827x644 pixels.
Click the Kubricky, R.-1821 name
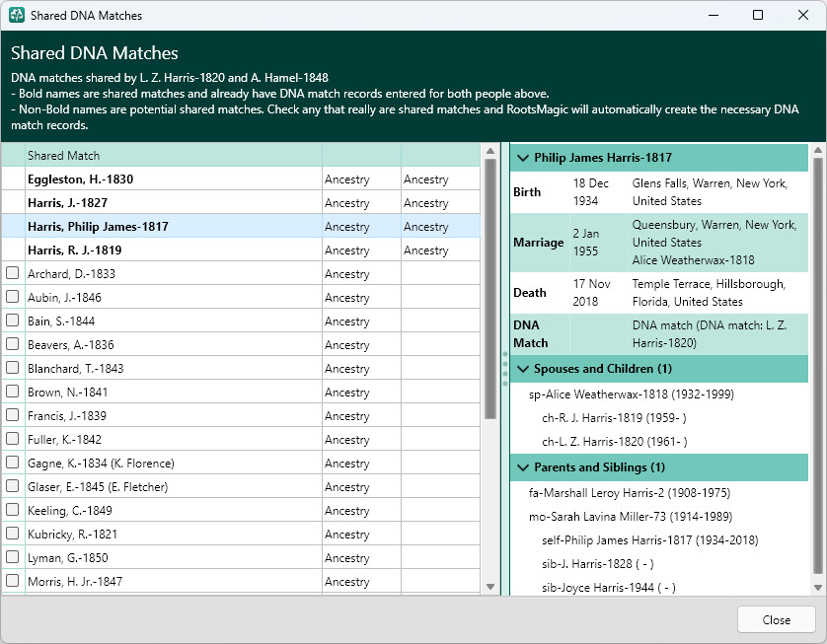click(x=72, y=535)
